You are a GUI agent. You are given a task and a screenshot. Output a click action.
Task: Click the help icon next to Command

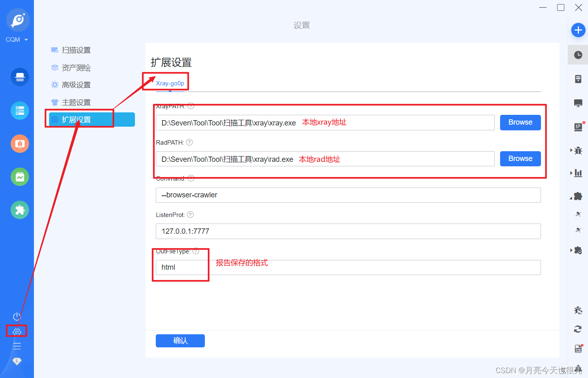191,178
